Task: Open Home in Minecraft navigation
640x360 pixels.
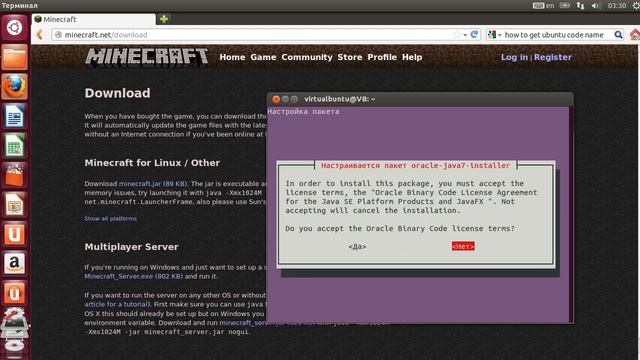Action: 232,57
